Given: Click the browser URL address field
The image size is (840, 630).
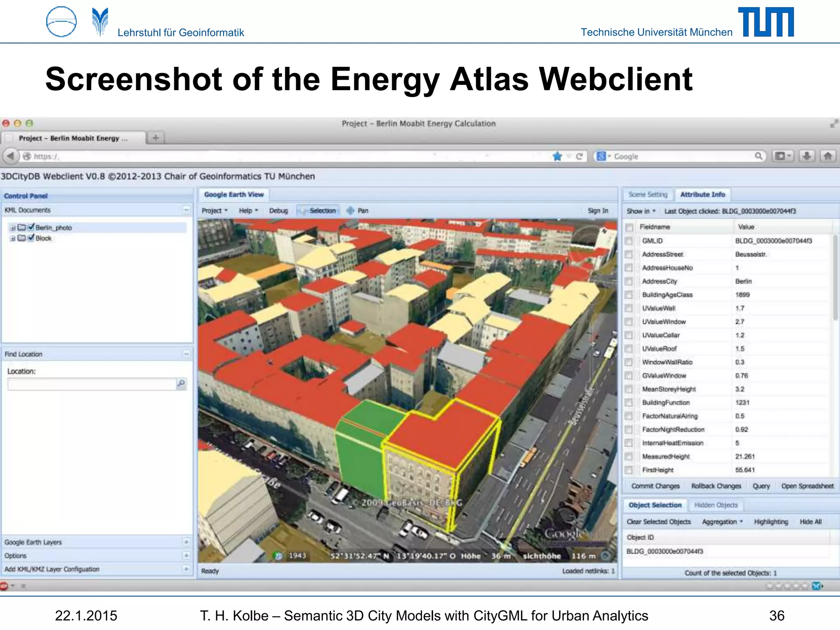Looking at the screenshot, I should (287, 156).
